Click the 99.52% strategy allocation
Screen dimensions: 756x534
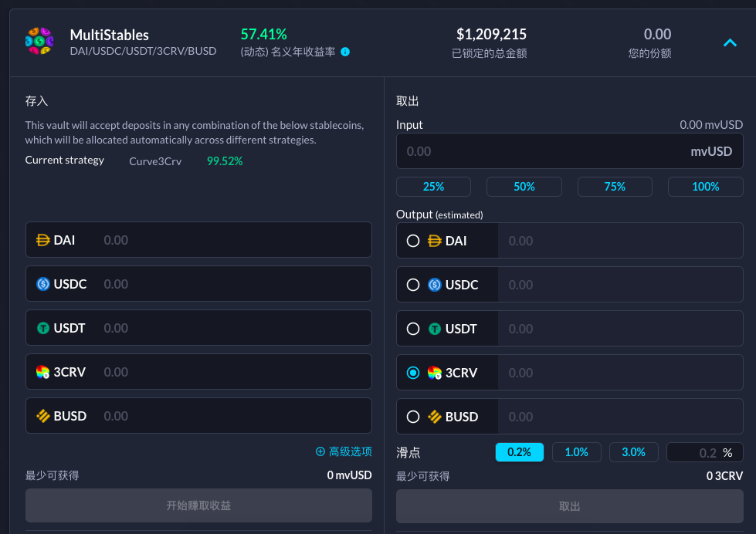point(225,161)
